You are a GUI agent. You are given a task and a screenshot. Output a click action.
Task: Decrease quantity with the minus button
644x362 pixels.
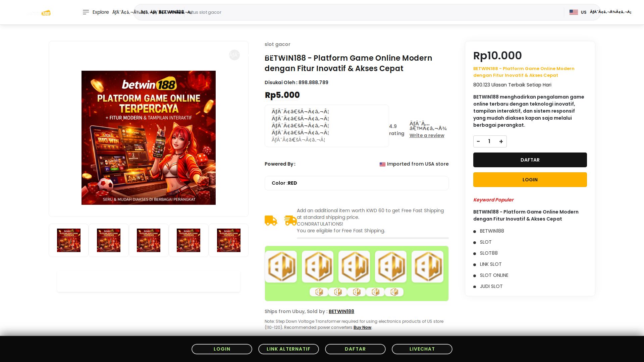coord(478,141)
